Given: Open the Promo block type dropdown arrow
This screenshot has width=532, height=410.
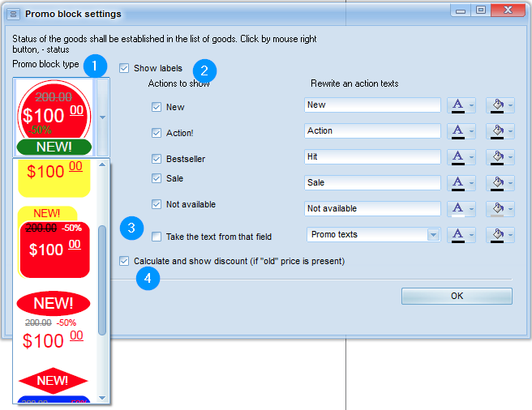Looking at the screenshot, I should point(102,117).
